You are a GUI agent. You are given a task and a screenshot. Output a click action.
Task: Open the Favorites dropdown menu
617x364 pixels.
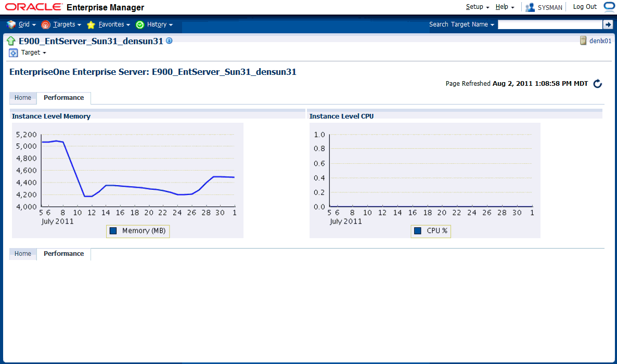tap(114, 24)
